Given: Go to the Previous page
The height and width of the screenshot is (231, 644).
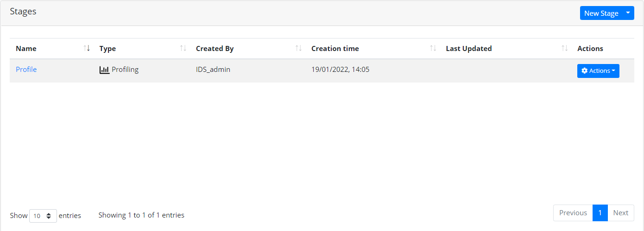Looking at the screenshot, I should (x=573, y=213).
